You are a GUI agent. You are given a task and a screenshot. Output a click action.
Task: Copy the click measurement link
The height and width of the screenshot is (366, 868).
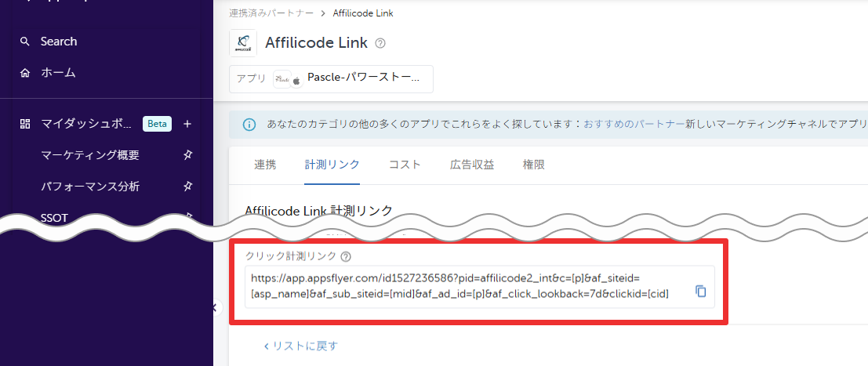click(x=701, y=292)
